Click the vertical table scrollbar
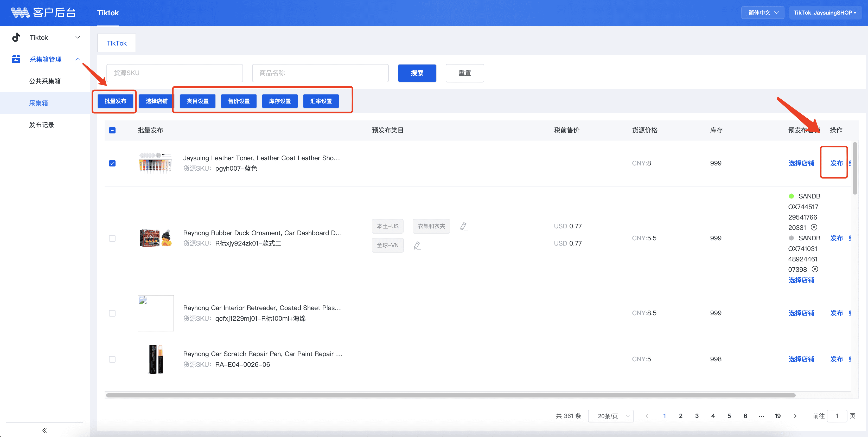 [855, 169]
